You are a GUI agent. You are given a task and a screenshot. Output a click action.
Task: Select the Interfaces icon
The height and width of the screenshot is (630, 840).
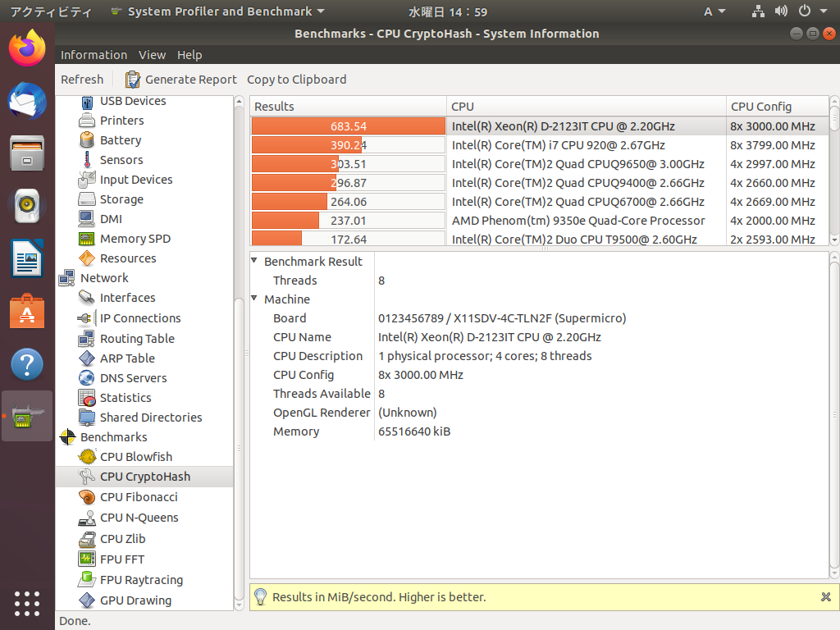click(87, 297)
